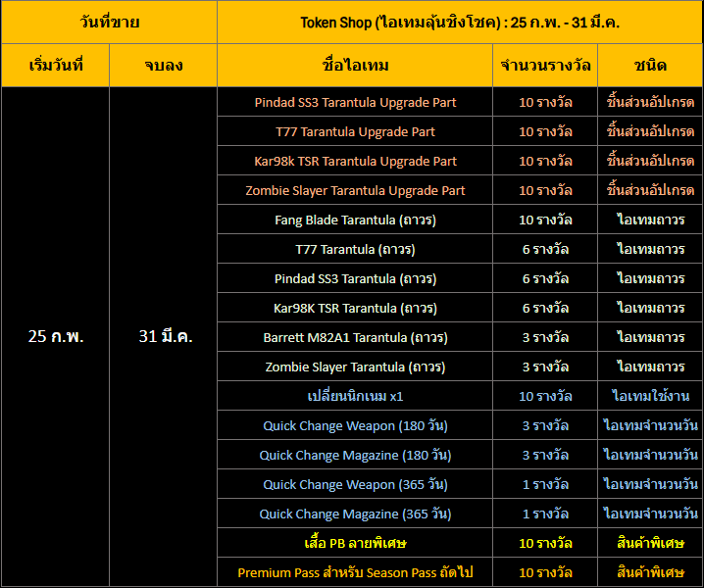Click the 31 มี.ค. end date cell
This screenshot has width=704, height=588.
[x=165, y=336]
